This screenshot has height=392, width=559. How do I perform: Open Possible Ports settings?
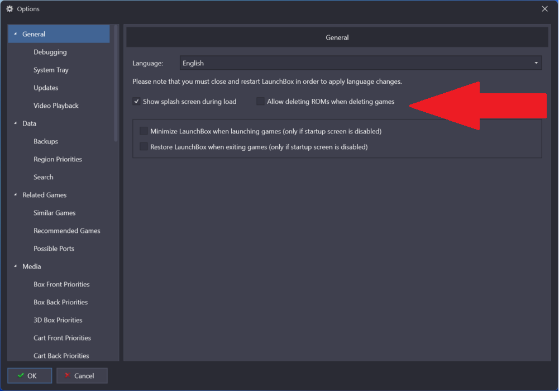click(x=54, y=248)
